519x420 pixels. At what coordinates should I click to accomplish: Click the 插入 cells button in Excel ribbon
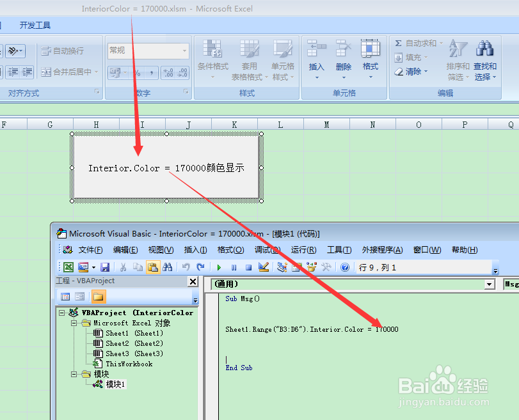(x=316, y=59)
